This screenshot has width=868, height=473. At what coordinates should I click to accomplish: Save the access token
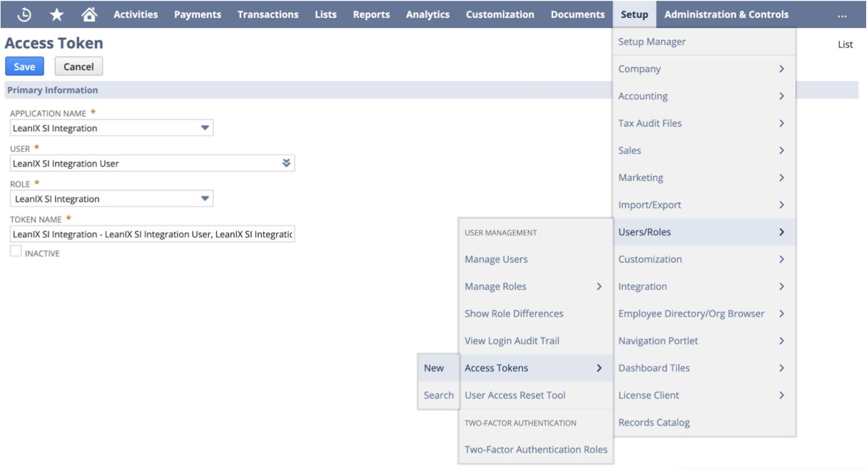[24, 67]
